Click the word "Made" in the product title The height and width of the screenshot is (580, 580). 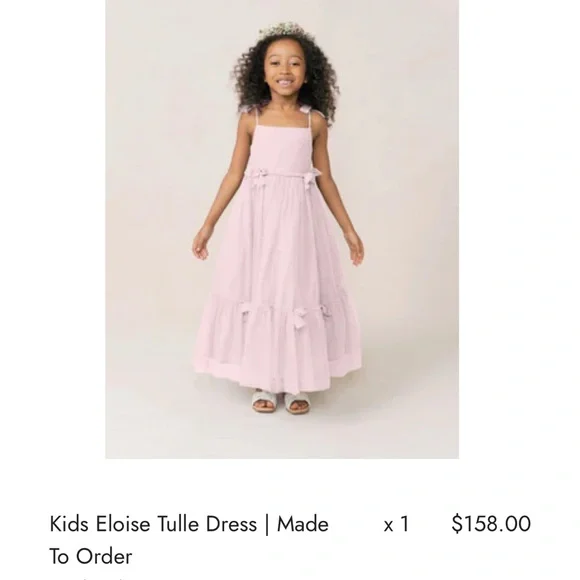click(x=303, y=524)
